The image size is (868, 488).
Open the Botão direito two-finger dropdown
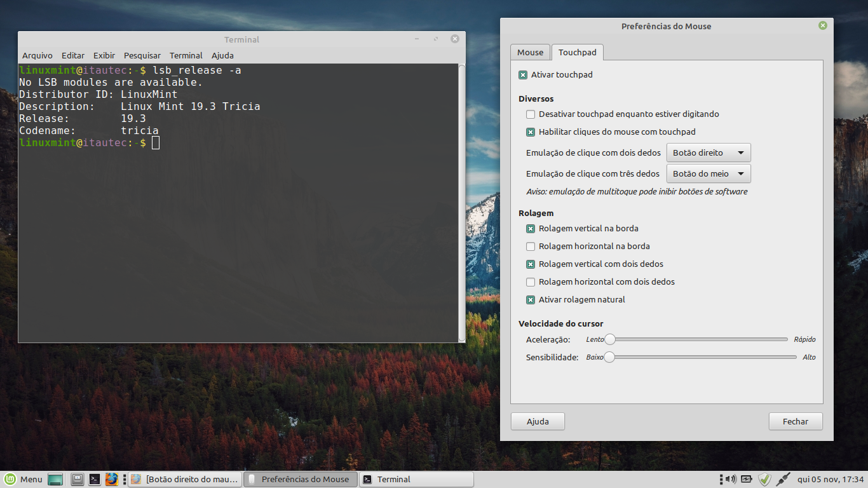click(709, 153)
